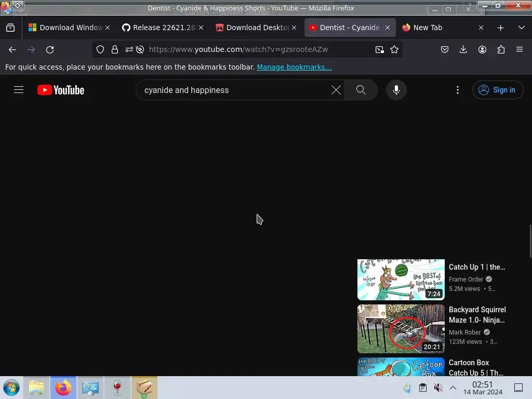532x399 pixels.
Task: Close the New Tab tab
Action: 481,28
